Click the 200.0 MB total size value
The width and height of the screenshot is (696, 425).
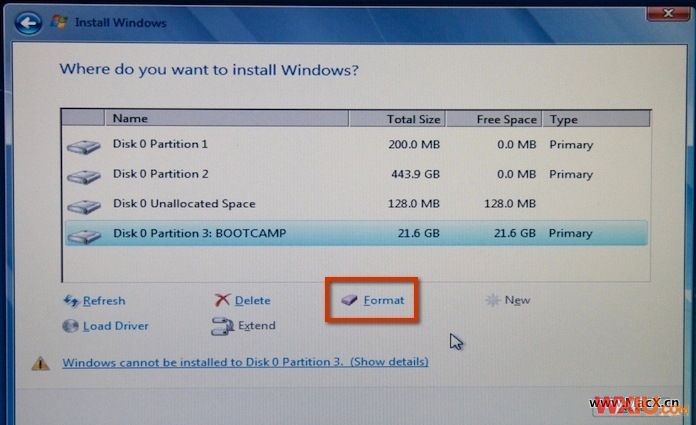click(414, 144)
